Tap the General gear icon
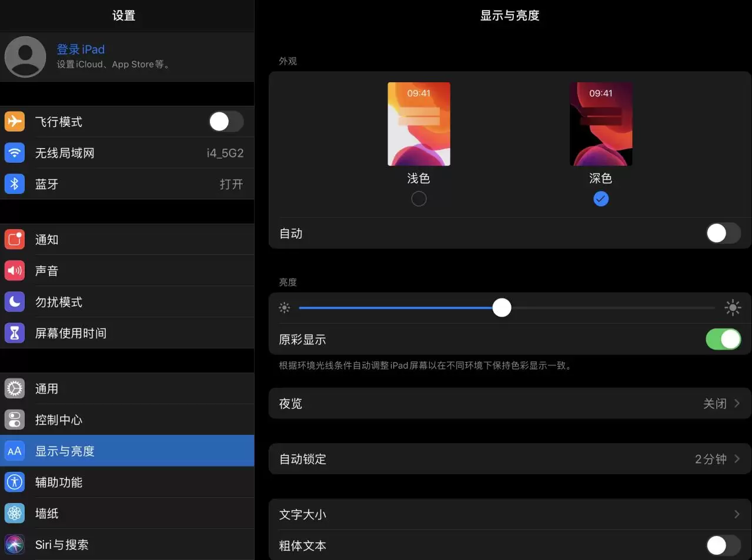The image size is (752, 560). click(15, 388)
